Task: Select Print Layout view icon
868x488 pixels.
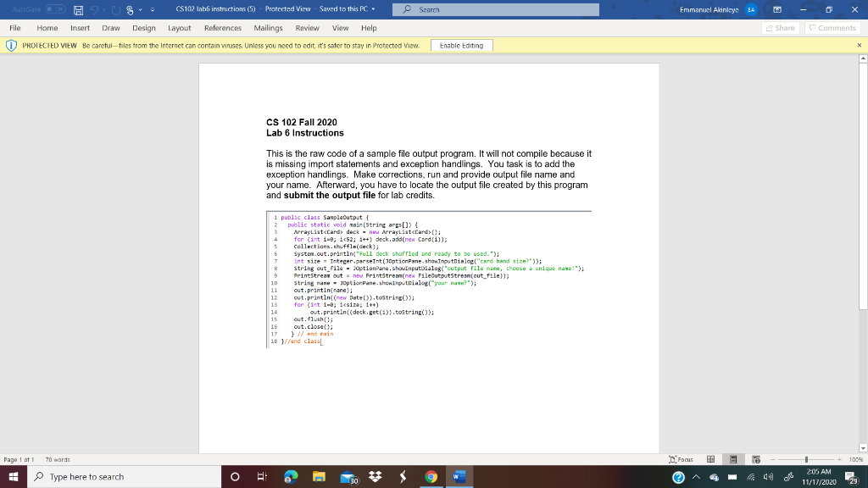Action: click(733, 459)
